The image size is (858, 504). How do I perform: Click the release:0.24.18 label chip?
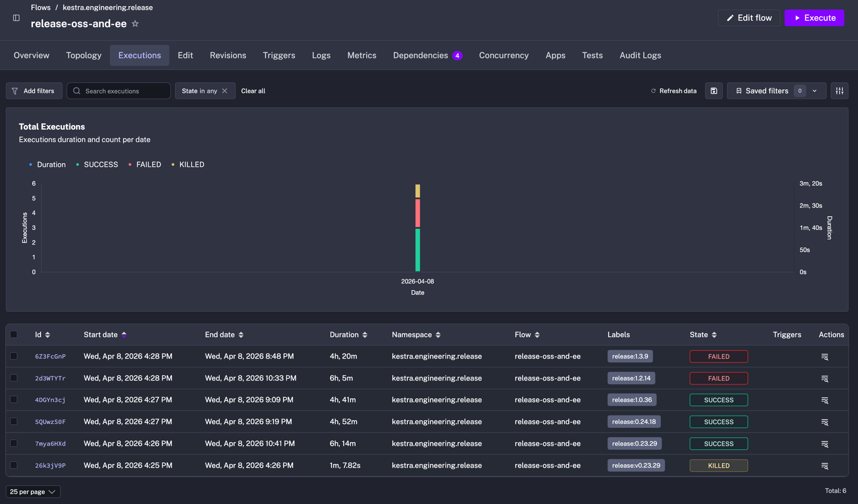tap(634, 422)
